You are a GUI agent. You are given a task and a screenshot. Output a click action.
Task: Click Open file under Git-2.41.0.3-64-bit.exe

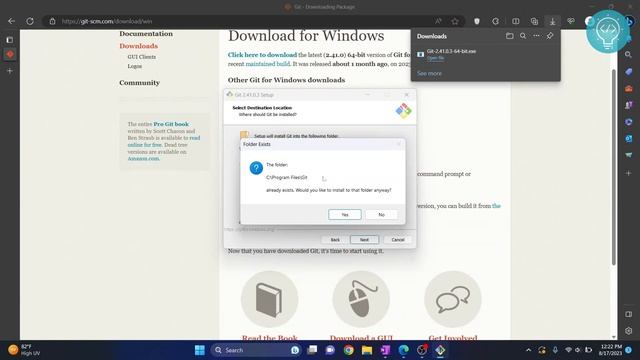pyautogui.click(x=436, y=58)
